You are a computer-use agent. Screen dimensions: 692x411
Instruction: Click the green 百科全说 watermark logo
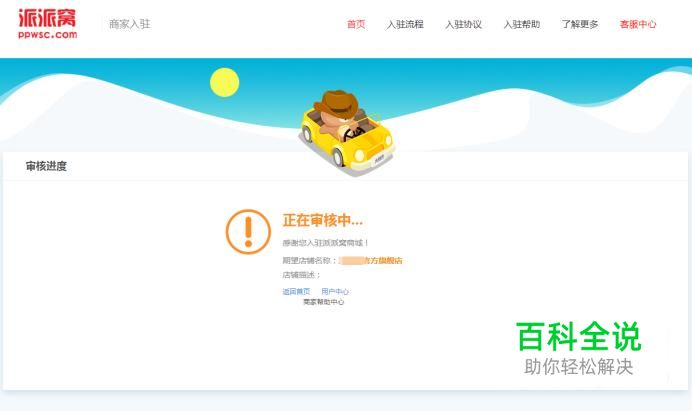(579, 336)
